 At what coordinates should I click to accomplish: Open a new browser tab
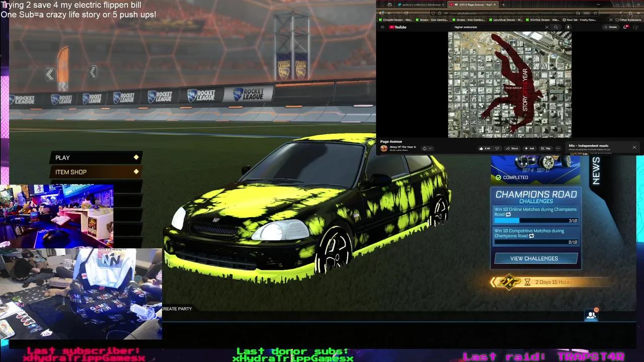[503, 5]
